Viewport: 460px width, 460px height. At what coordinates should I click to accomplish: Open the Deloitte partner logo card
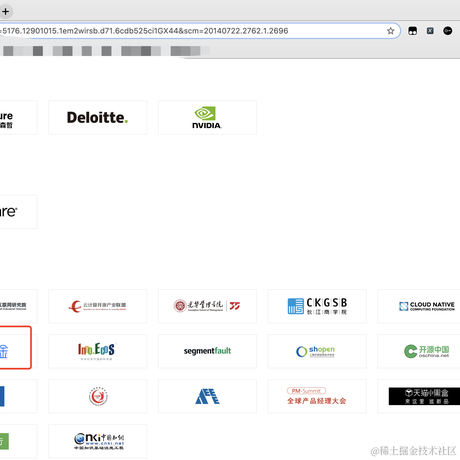click(x=98, y=117)
